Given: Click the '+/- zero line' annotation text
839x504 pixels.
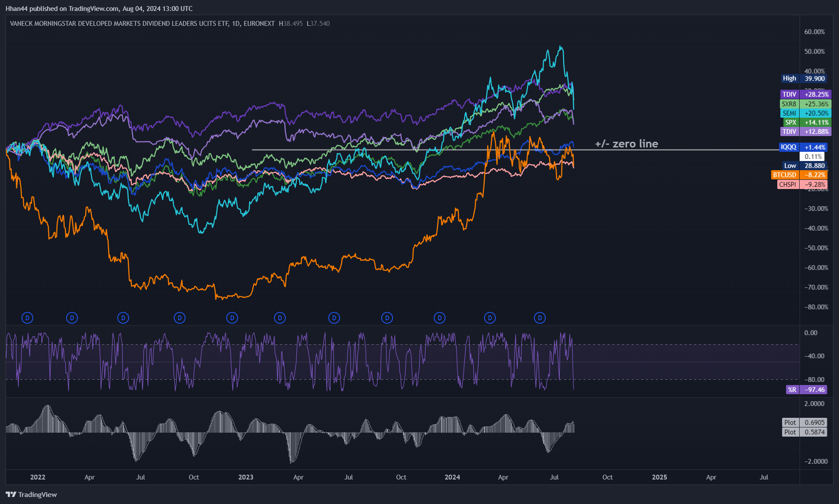Looking at the screenshot, I should pyautogui.click(x=626, y=143).
